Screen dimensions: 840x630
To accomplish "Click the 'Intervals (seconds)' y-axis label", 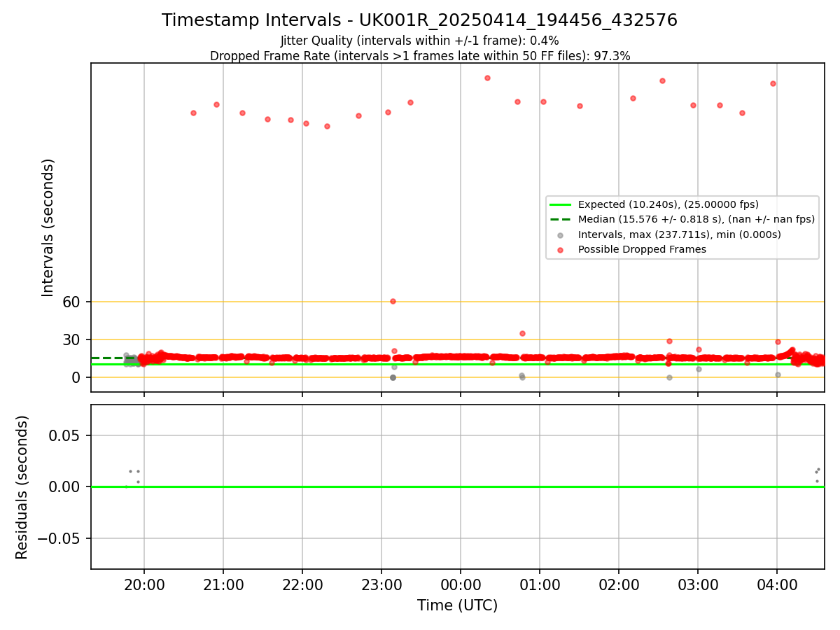I will tap(48, 227).
